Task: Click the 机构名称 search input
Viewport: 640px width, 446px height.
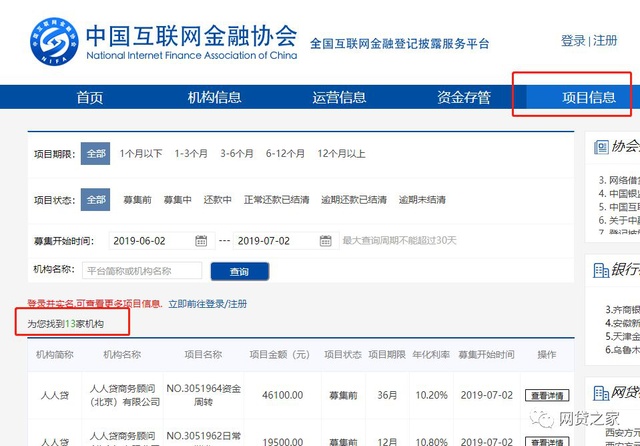Action: [142, 271]
